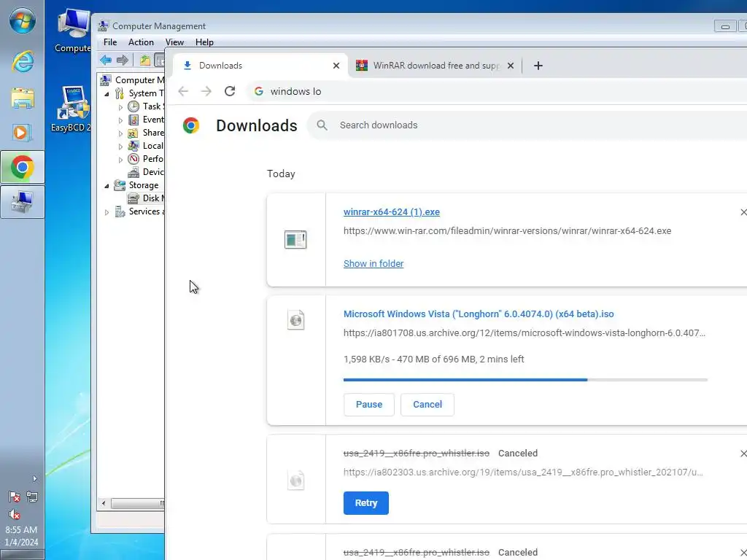Click the Chrome address bar
This screenshot has height=560, width=747.
[x=497, y=91]
